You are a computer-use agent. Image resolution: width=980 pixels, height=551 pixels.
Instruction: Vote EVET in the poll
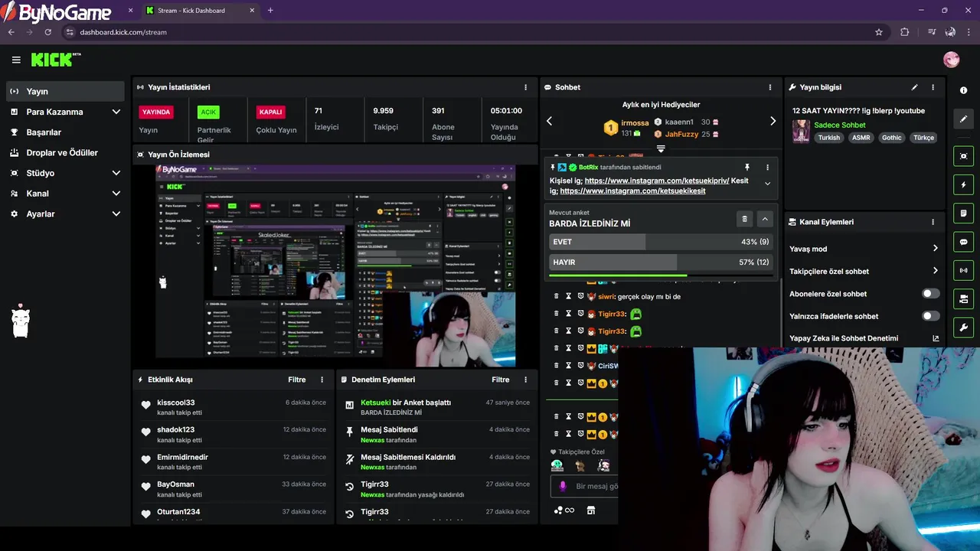[661, 242]
